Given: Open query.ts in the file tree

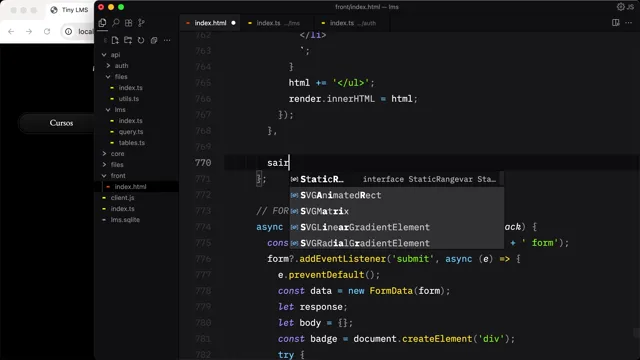Looking at the screenshot, I should click(131, 131).
